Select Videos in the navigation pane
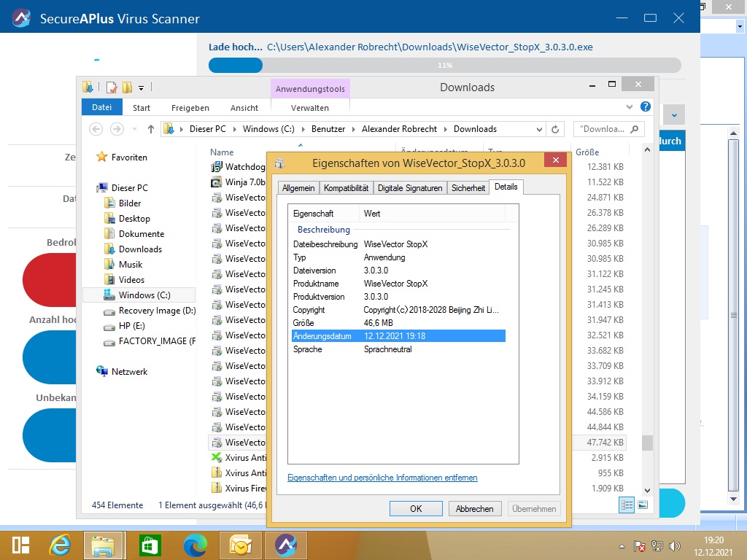This screenshot has height=560, width=747. [x=125, y=279]
